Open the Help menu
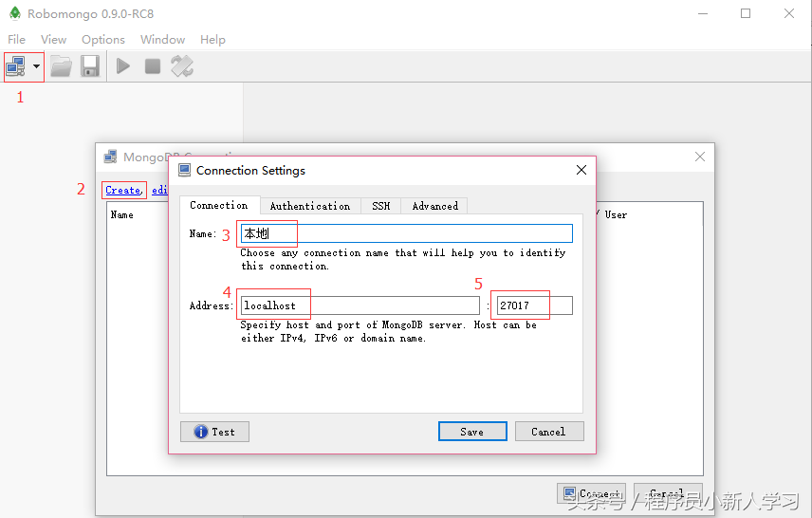 [212, 39]
